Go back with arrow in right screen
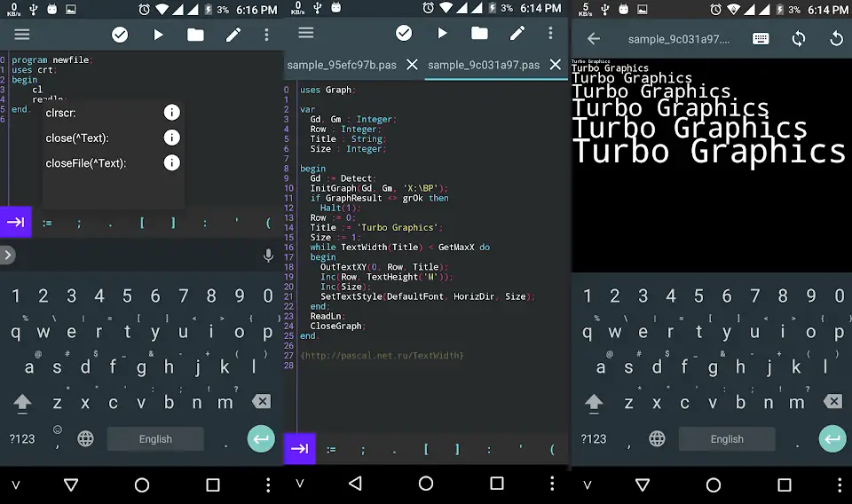The image size is (852, 504). tap(594, 38)
